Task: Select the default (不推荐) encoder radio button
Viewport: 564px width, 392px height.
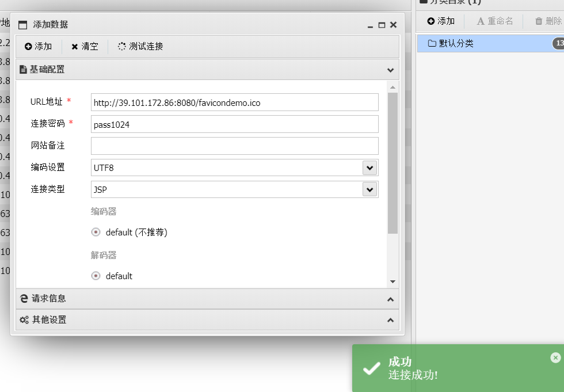Action: [96, 232]
